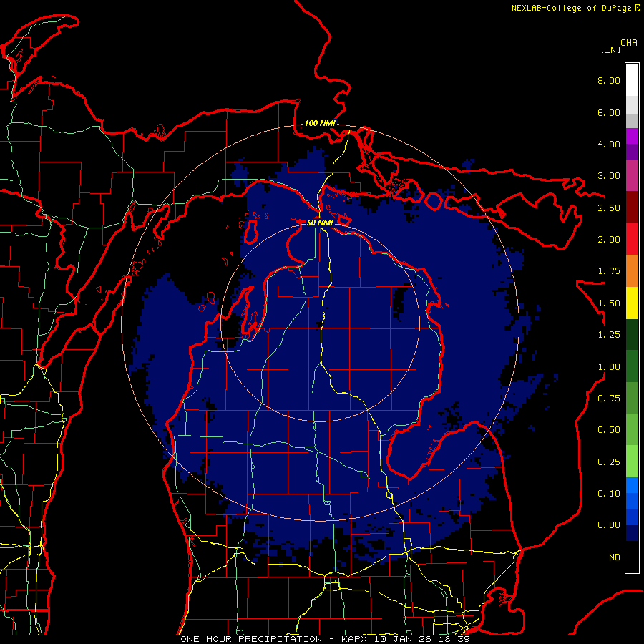Image resolution: width=644 pixels, height=644 pixels.
Task: Click the 1.75 legend value
Action: coord(609,271)
